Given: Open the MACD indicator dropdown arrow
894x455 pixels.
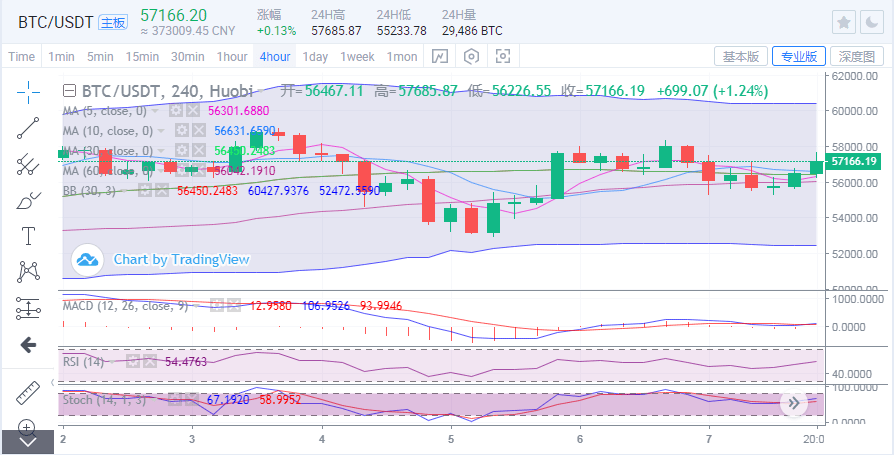Looking at the screenshot, I should [x=196, y=306].
